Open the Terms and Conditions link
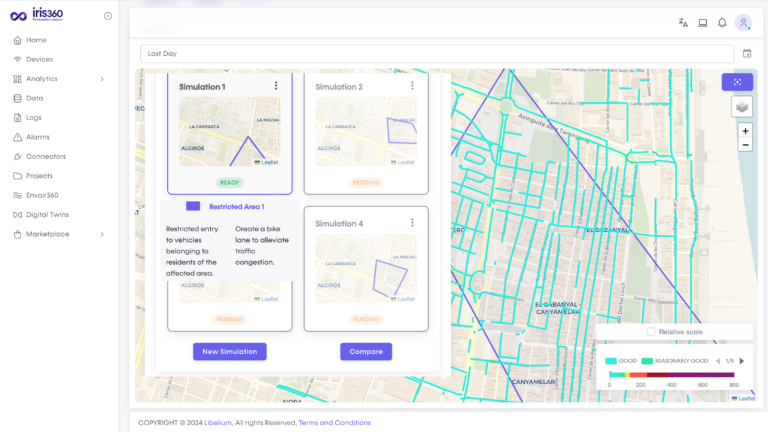The image size is (768, 432). click(x=334, y=422)
